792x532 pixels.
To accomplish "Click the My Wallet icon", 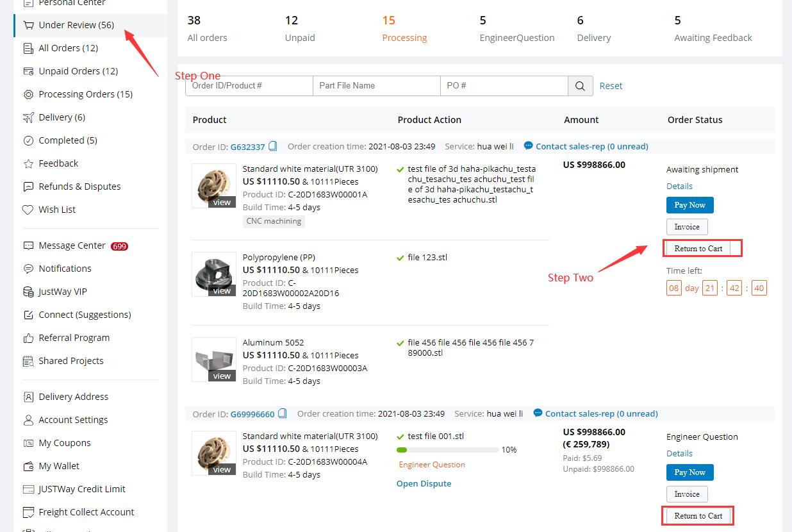I will (x=28, y=466).
